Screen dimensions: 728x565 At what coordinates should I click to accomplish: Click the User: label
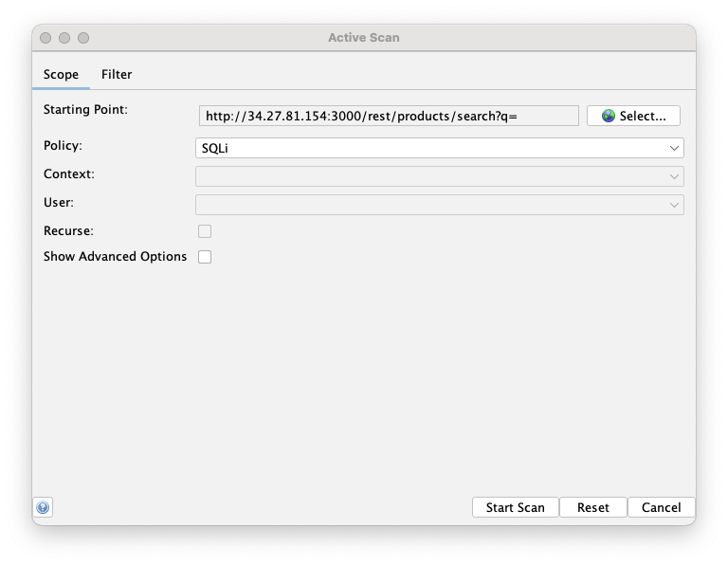point(59,203)
